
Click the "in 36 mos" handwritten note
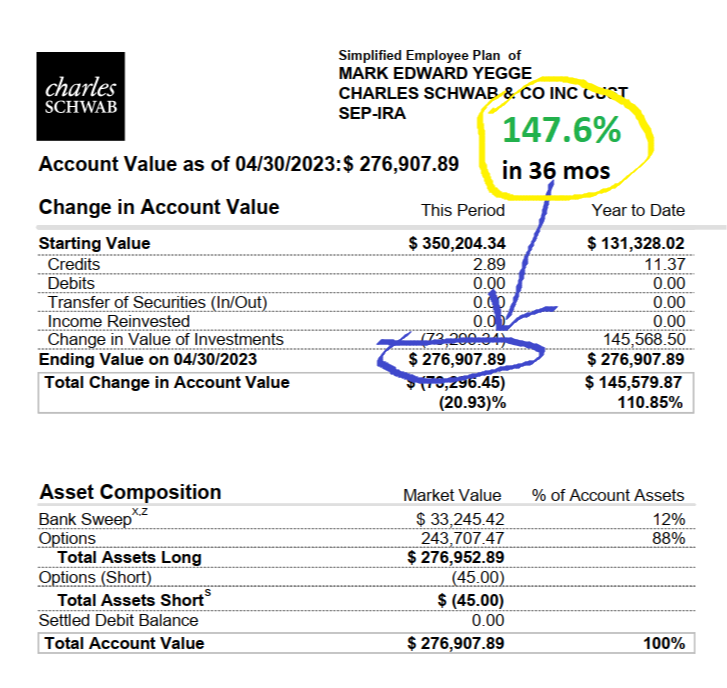click(x=555, y=170)
